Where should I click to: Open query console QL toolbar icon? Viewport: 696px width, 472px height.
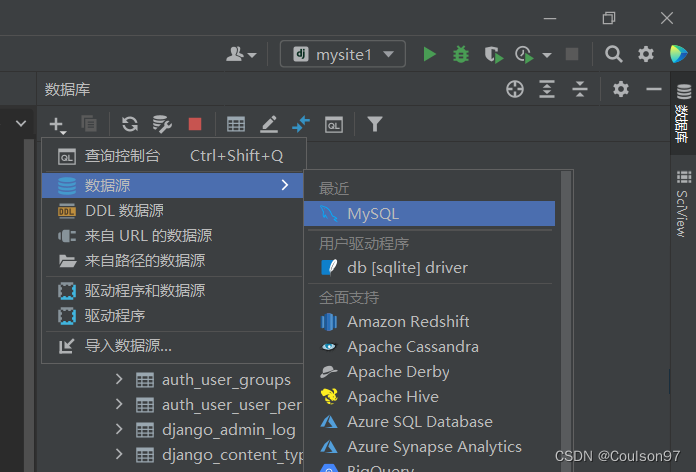(334, 125)
